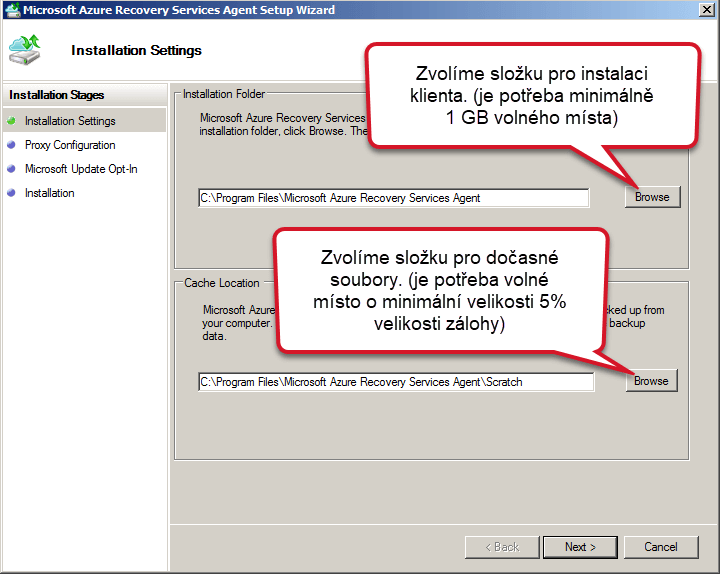Click the bullet beside the Installation stage
The width and height of the screenshot is (720, 574).
[x=11, y=193]
